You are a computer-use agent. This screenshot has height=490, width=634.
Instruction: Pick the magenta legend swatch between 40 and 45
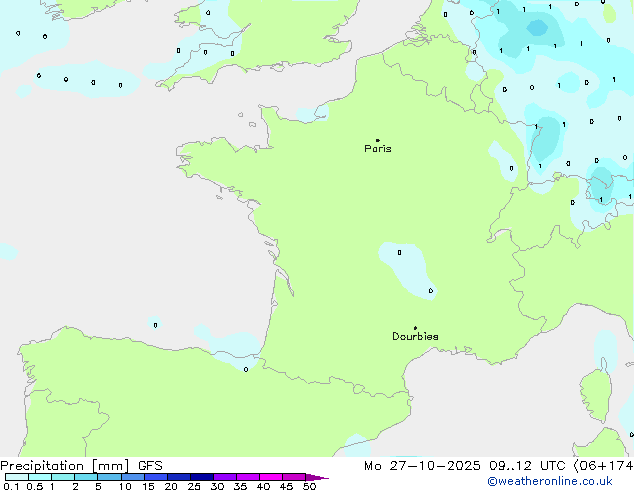click(271, 477)
